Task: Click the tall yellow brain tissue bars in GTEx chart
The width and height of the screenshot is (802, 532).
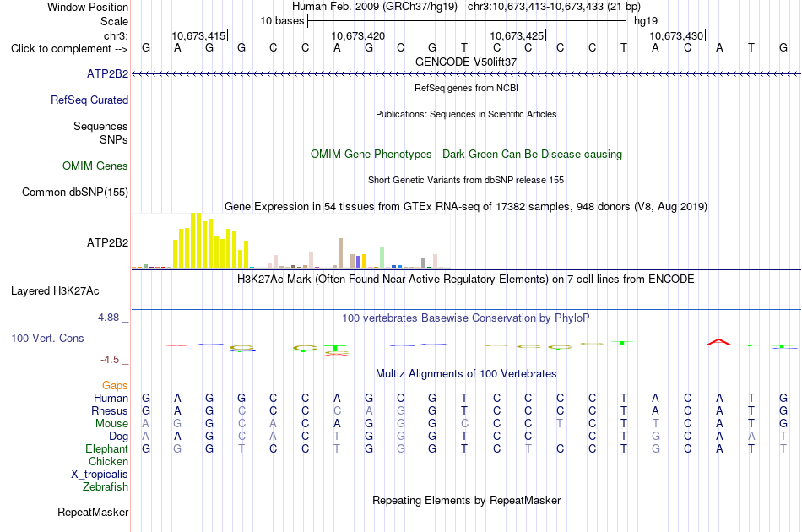Action: tap(211, 241)
